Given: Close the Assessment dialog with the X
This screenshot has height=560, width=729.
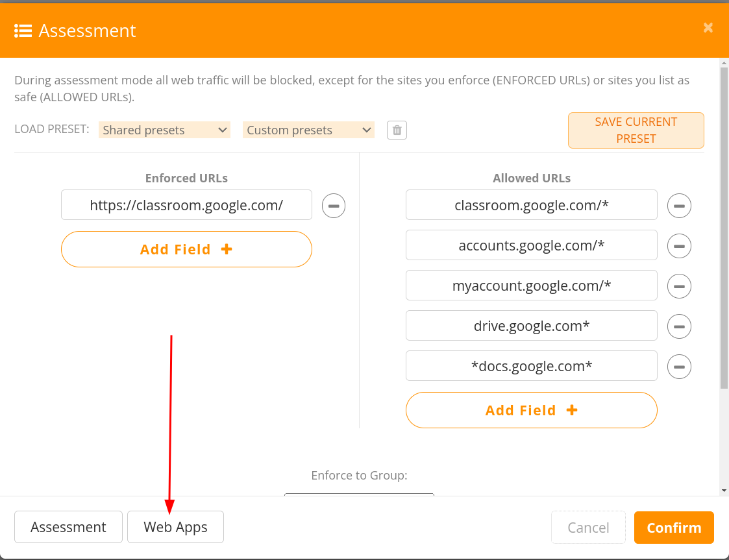Looking at the screenshot, I should (708, 28).
